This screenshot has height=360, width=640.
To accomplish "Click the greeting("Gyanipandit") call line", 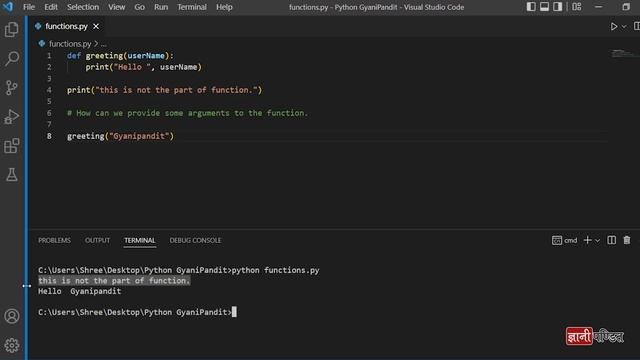I will coord(120,136).
